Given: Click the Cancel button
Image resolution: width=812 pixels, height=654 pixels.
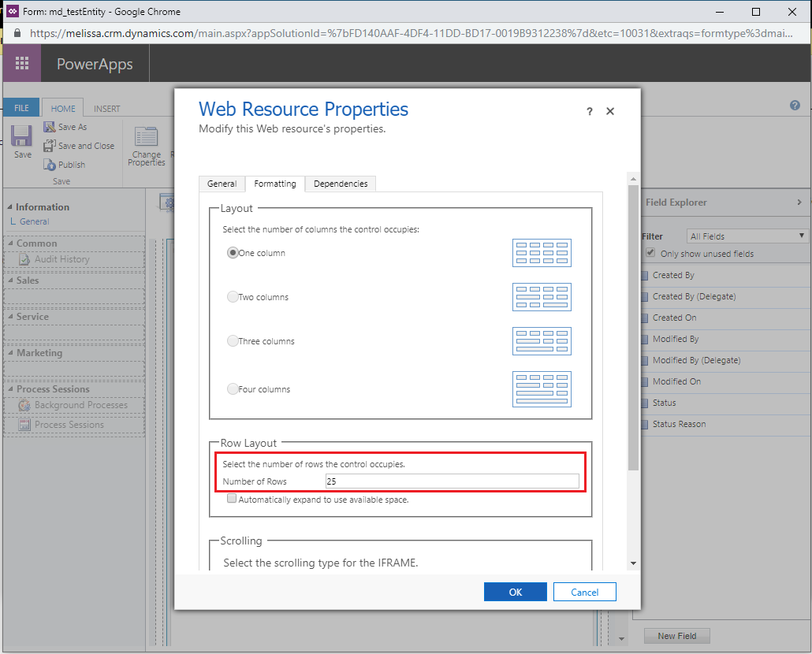Looking at the screenshot, I should (585, 592).
